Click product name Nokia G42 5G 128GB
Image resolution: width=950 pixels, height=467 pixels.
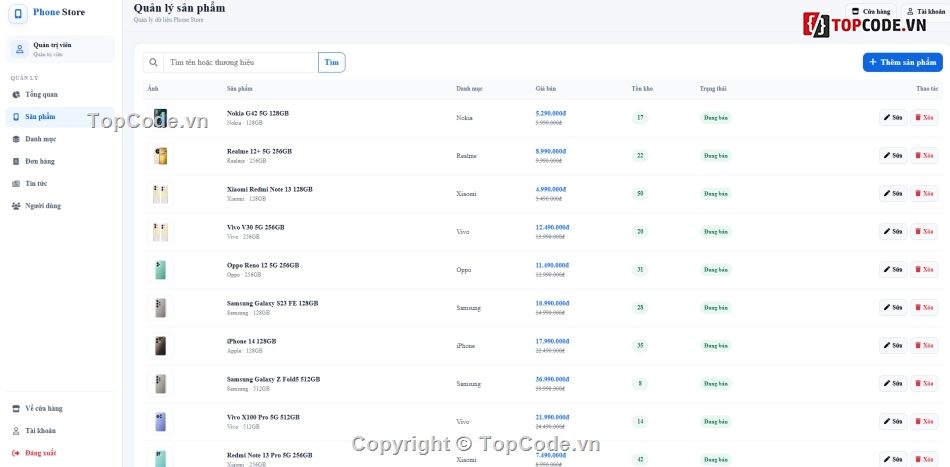point(257,113)
